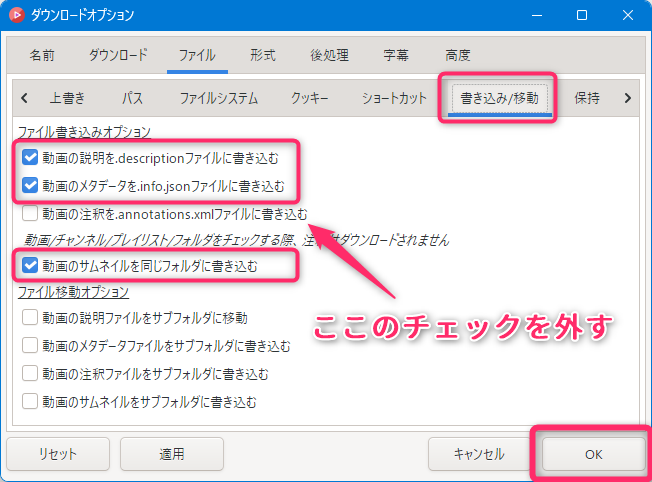Screen dimensions: 652x482
Task: Go to the クッキー sub-tab
Action: [x=311, y=98]
